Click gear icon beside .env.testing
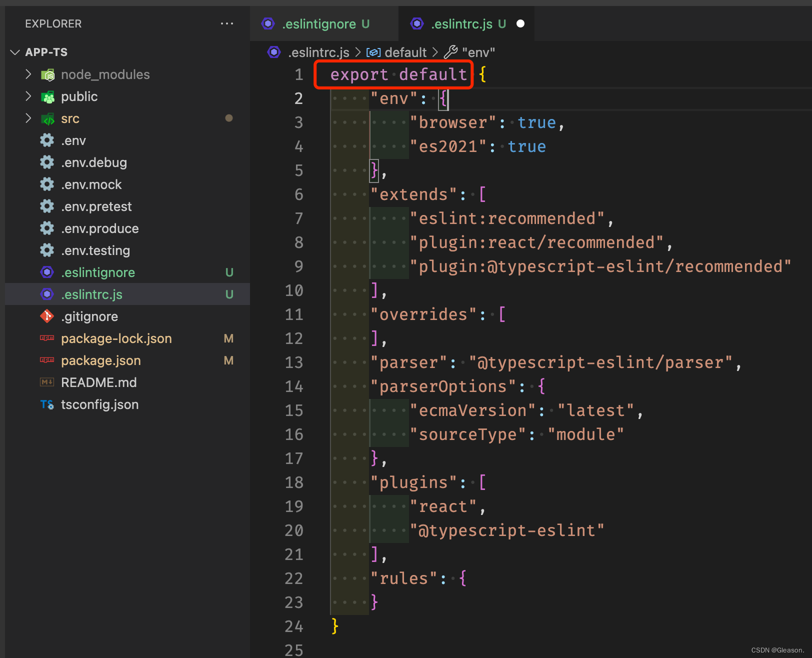Screen dimensions: 812x658 coord(47,250)
